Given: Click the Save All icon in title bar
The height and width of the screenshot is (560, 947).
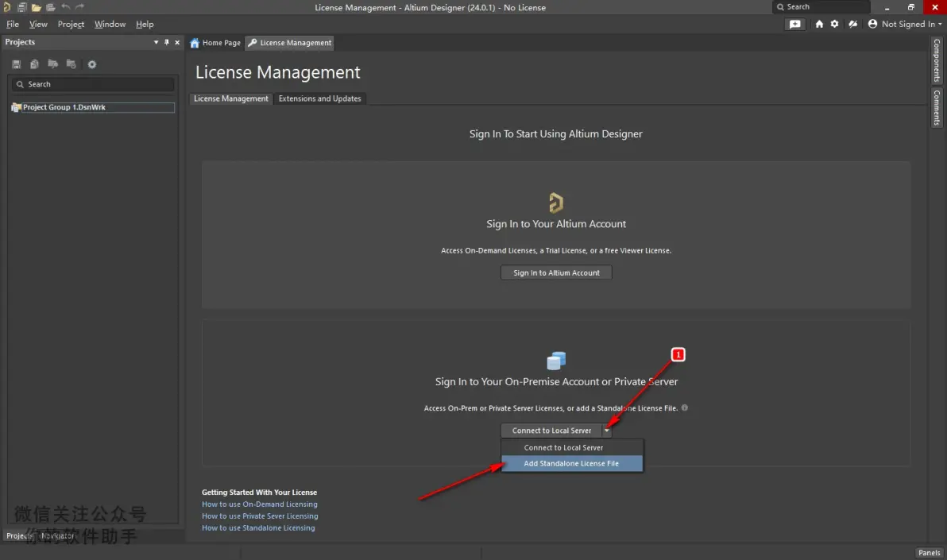Looking at the screenshot, I should 21,7.
